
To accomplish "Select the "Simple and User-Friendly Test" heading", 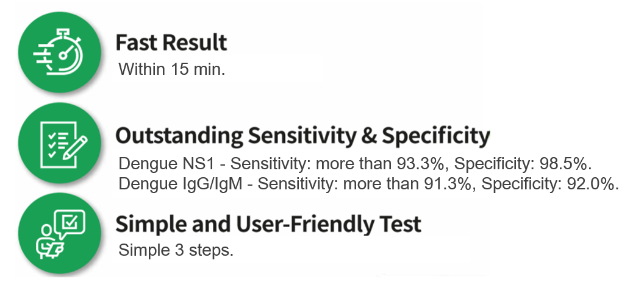I will tap(268, 224).
